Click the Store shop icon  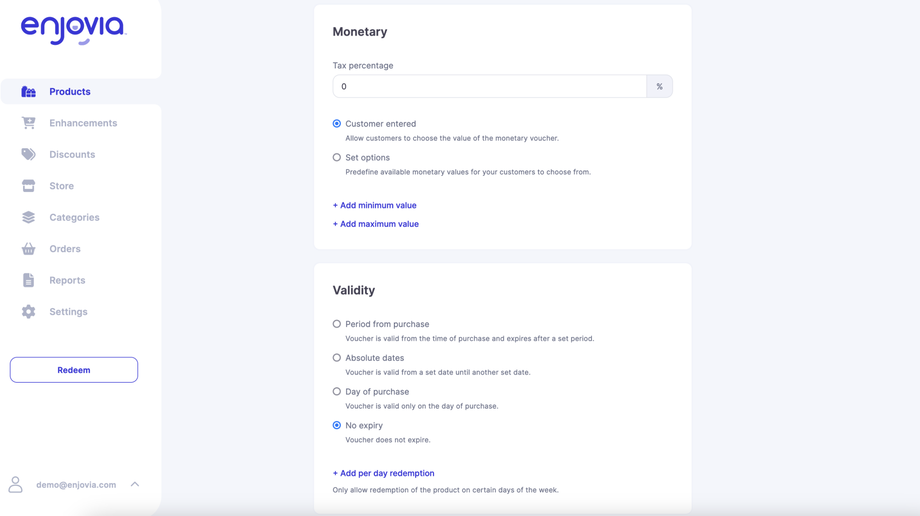28,186
